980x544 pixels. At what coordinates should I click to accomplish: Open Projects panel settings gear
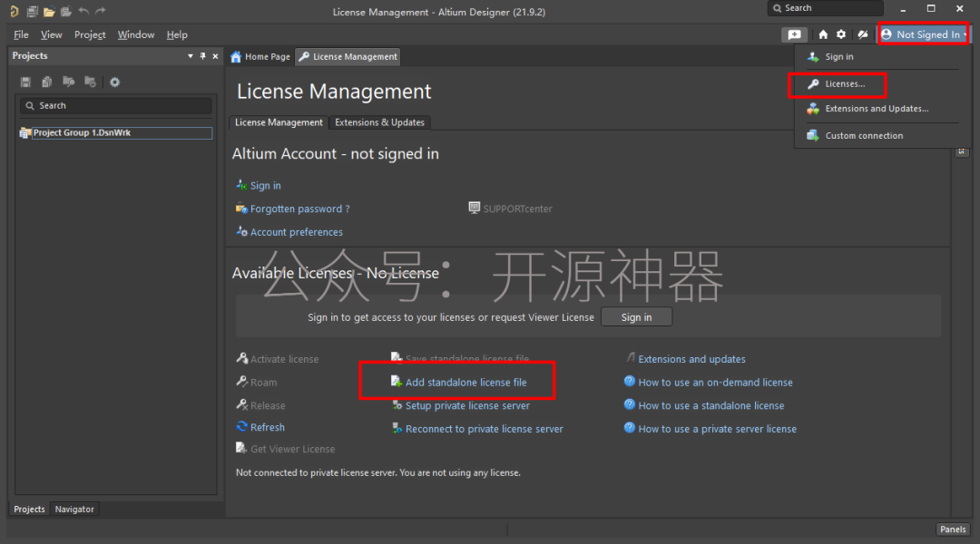(x=115, y=82)
